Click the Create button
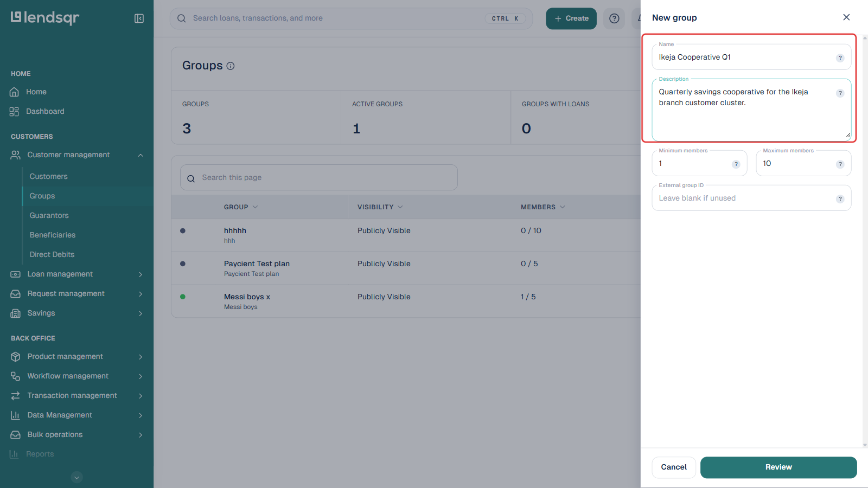The image size is (868, 488). [x=571, y=18]
